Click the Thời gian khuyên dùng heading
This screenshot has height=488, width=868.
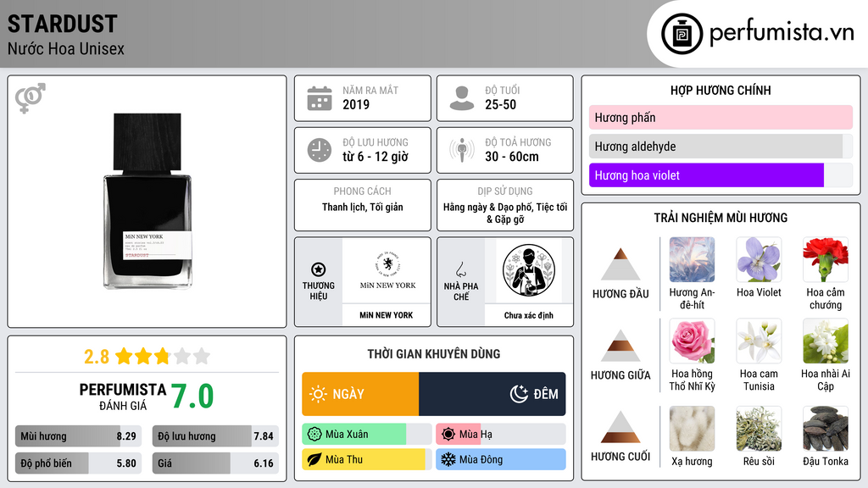point(434,353)
